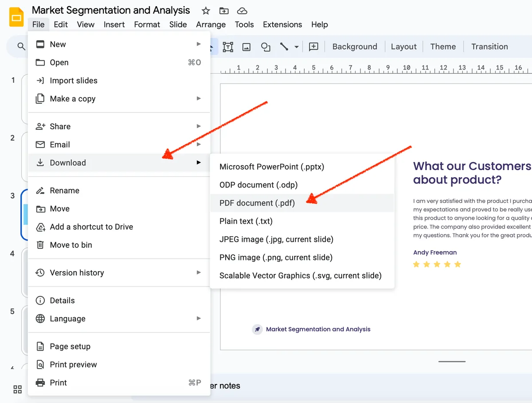Choose Microsoft PowerPoint (.pptx) download
This screenshot has width=532, height=403.
302,167
